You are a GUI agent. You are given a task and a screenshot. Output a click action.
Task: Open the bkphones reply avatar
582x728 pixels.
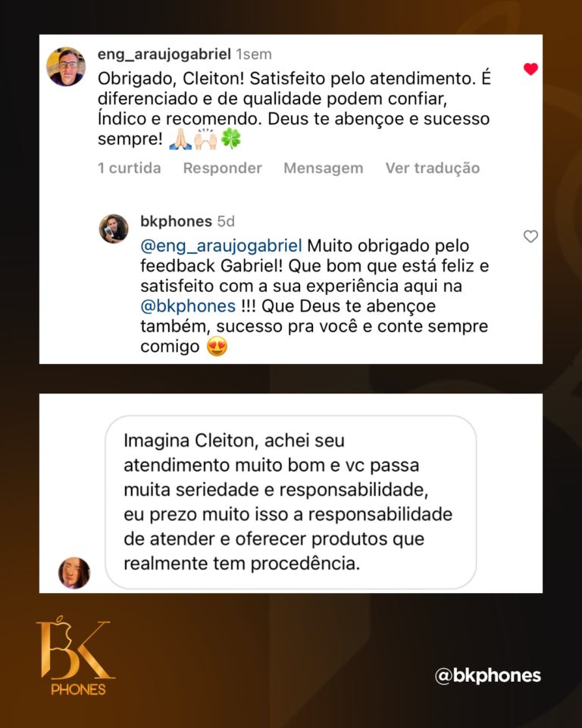click(x=114, y=229)
